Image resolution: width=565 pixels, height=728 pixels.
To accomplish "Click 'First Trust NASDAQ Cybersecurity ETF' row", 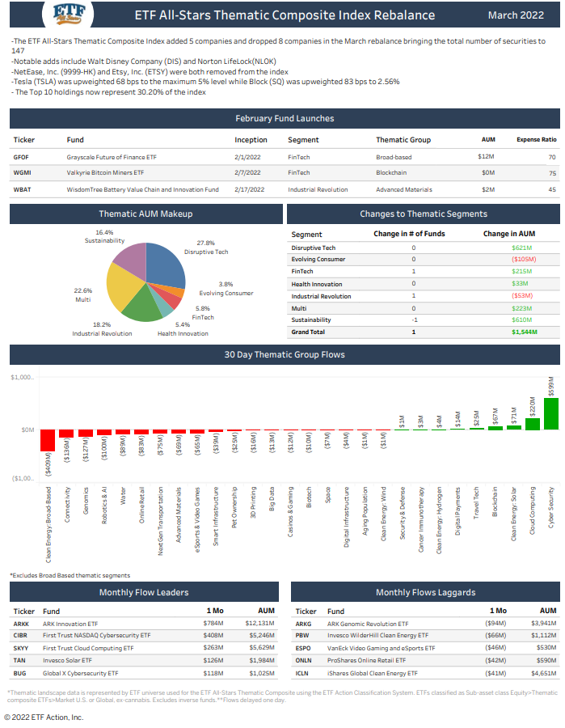I will coord(144,635).
